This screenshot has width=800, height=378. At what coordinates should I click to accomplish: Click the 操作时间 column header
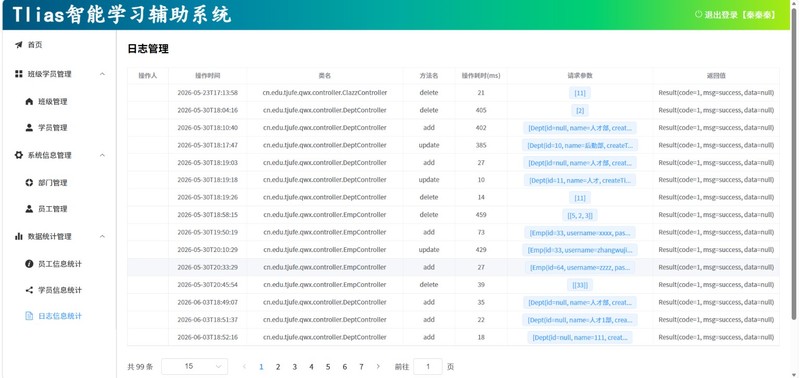208,75
